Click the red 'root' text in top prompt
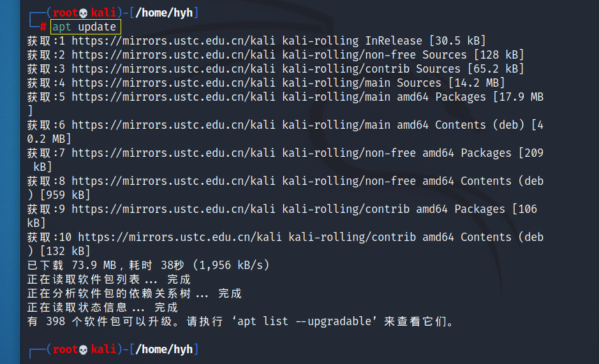 [x=65, y=13]
